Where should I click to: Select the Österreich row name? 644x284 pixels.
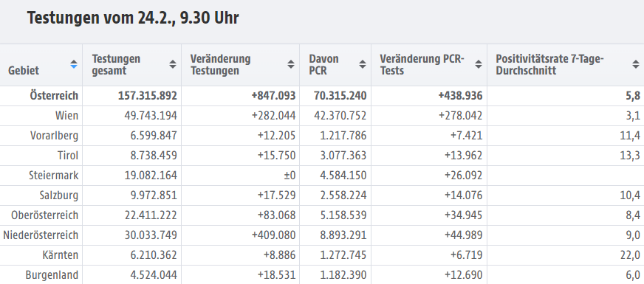(x=54, y=96)
